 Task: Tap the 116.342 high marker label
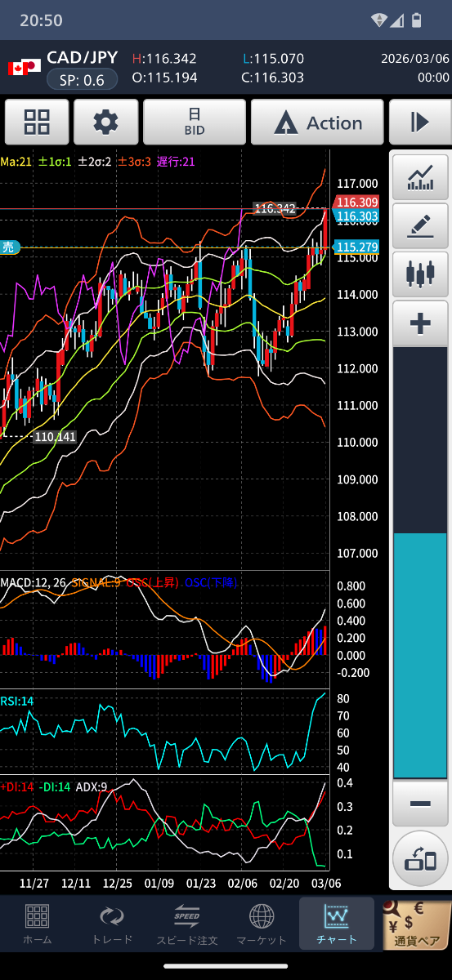coord(274,209)
